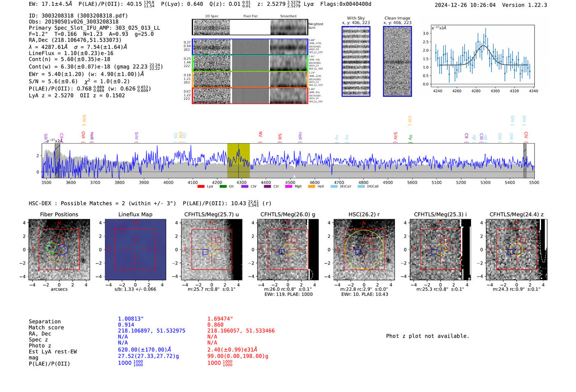Image resolution: width=576 pixels, height=392 pixels.
Task: Click the orange fiber circle in Fiber Positions
Action: click(57, 257)
